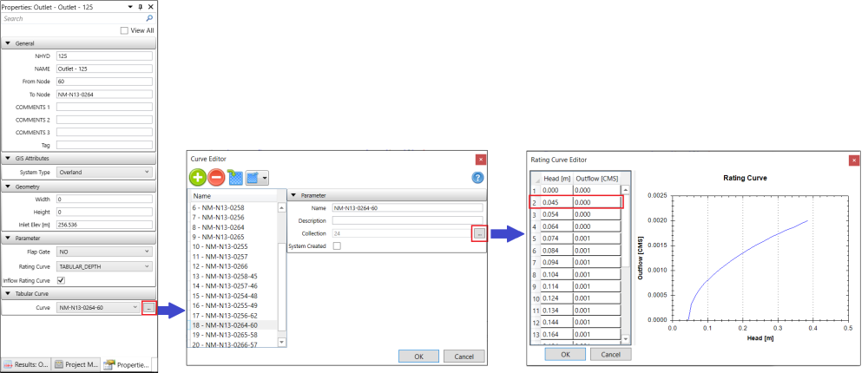Click rating table scrollbar down arrow
Image resolution: width=868 pixels, height=373 pixels.
(626, 338)
